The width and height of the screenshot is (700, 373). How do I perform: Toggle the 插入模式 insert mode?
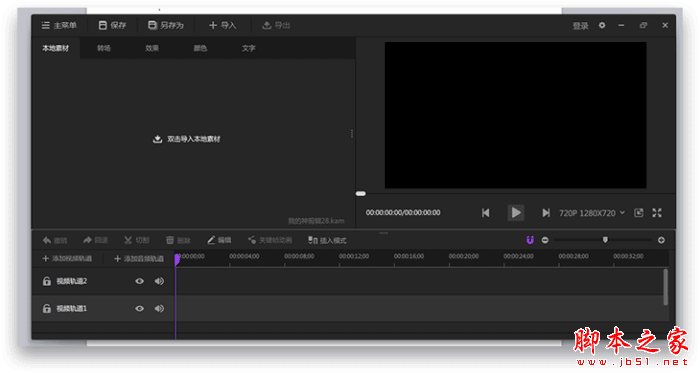[327, 240]
